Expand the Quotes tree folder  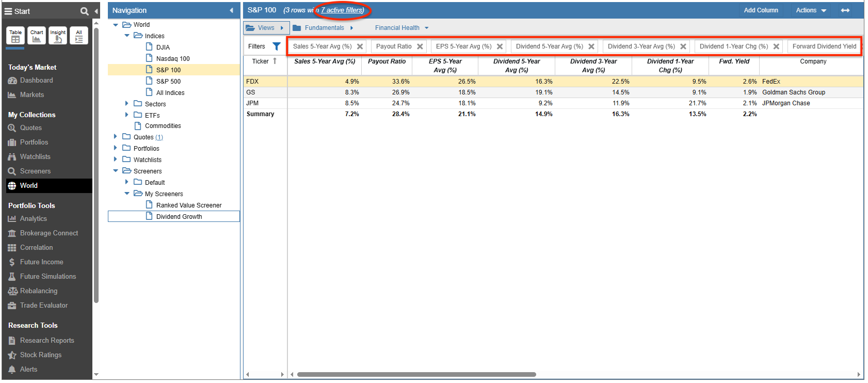tap(116, 137)
